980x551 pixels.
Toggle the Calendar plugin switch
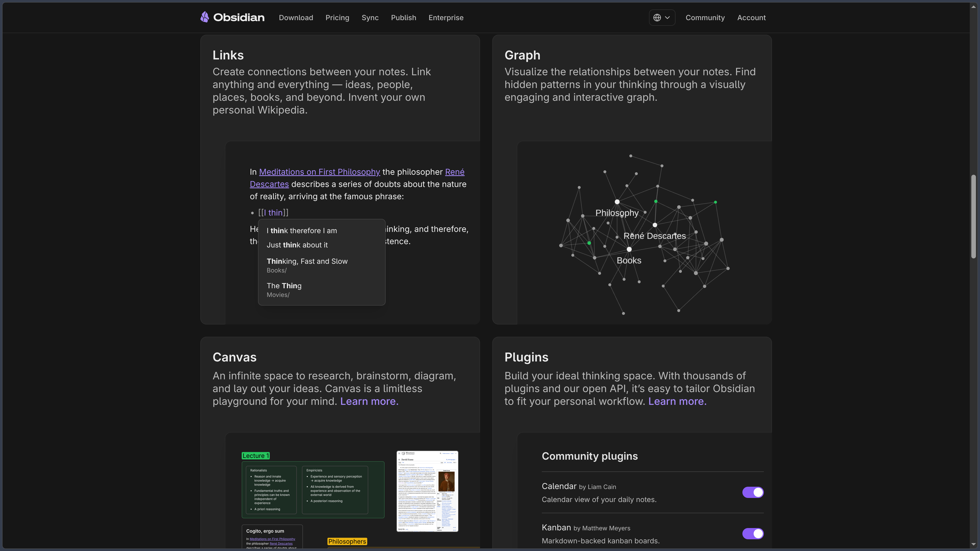[753, 492]
